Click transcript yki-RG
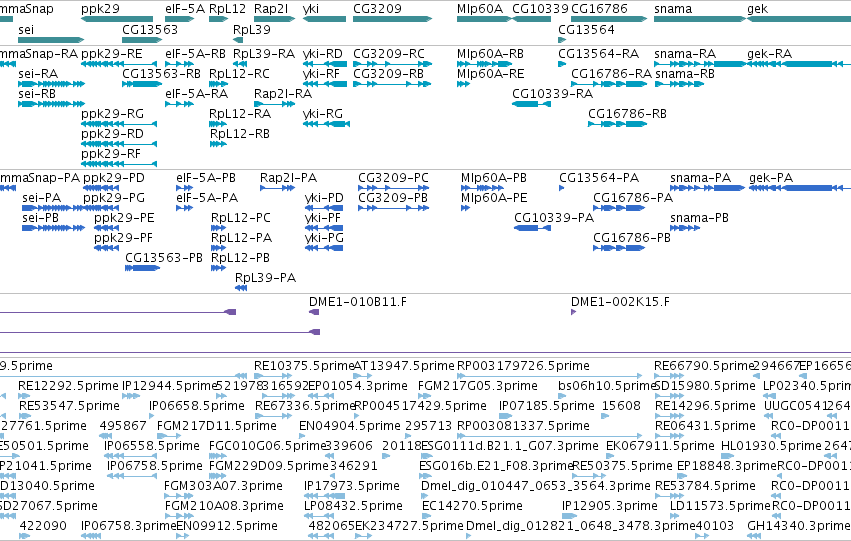The height and width of the screenshot is (541, 851). [323, 114]
